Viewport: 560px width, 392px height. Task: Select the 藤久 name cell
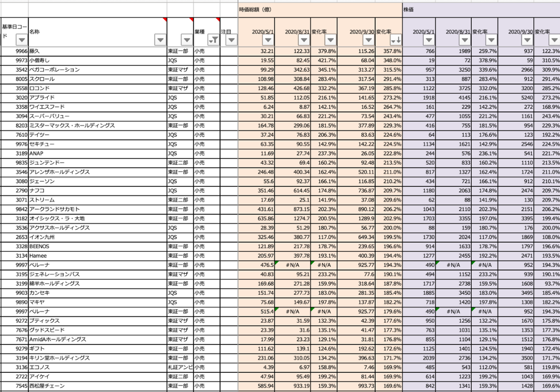click(98, 51)
